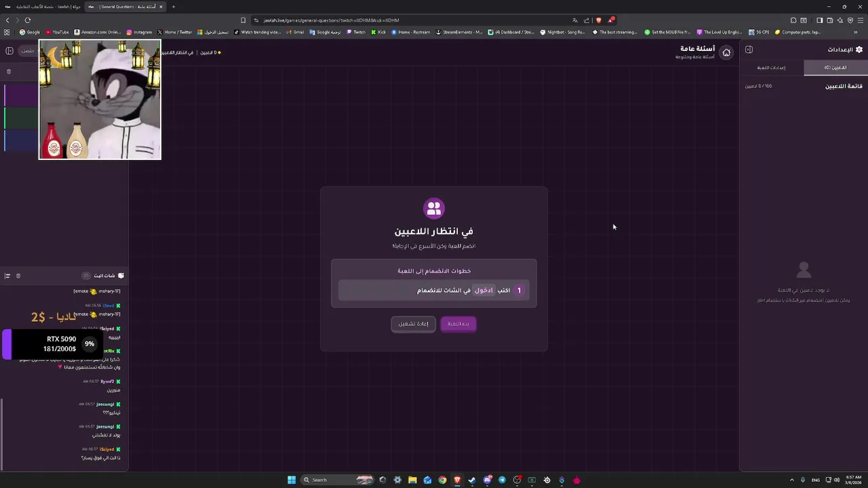868x488 pixels.
Task: Click the ENG language indicator
Action: [x=816, y=480]
